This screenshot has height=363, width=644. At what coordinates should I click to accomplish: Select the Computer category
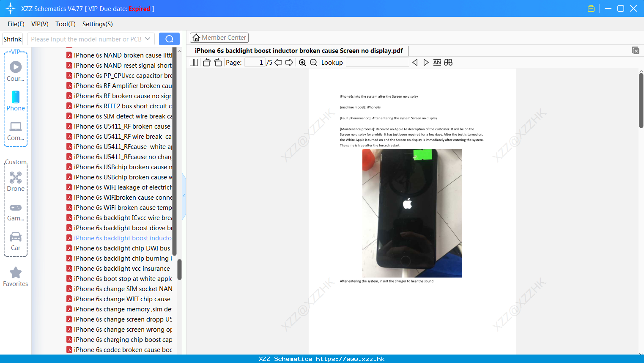(x=16, y=131)
